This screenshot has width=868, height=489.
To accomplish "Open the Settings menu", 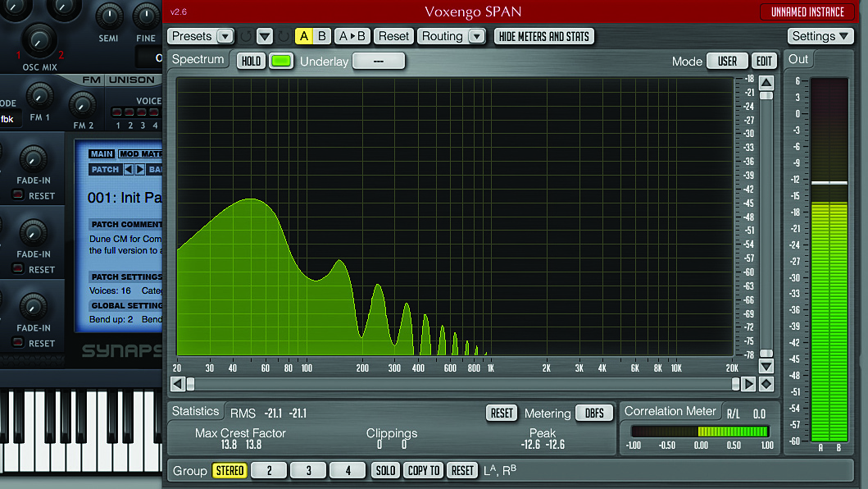I will pyautogui.click(x=820, y=37).
